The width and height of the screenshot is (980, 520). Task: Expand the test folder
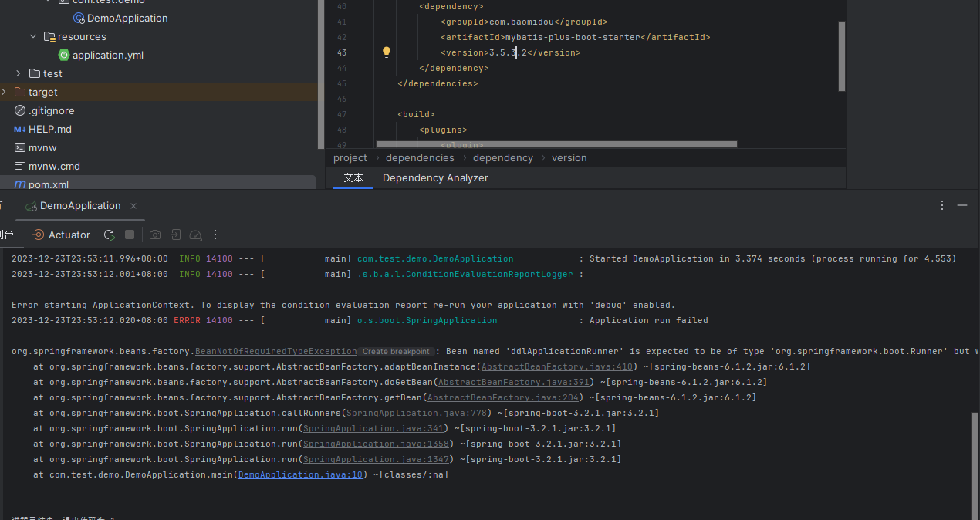[19, 73]
